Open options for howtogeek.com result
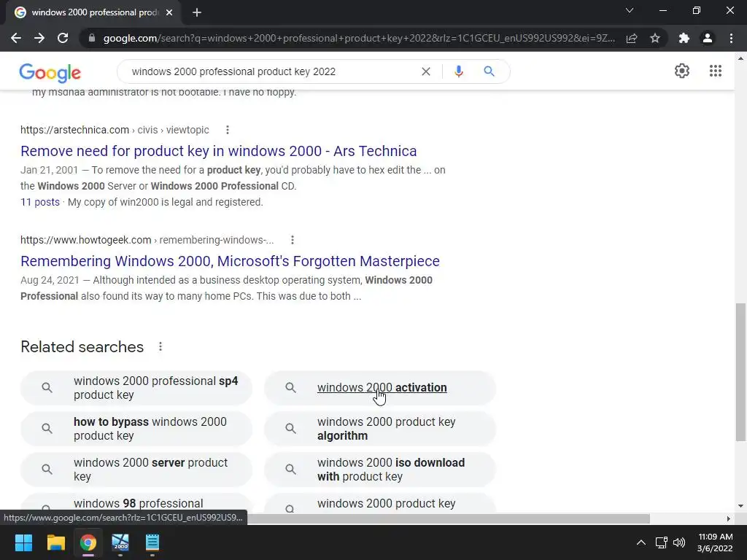 coord(292,240)
